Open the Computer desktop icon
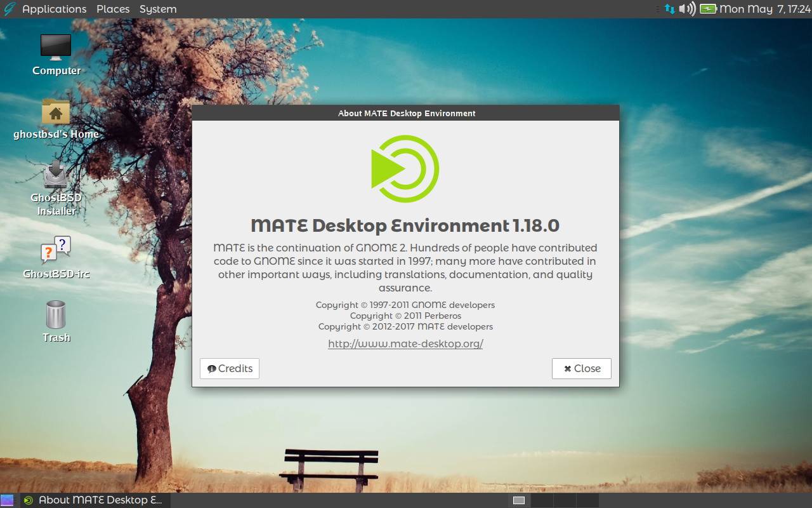This screenshot has width=812, height=508. (56, 48)
